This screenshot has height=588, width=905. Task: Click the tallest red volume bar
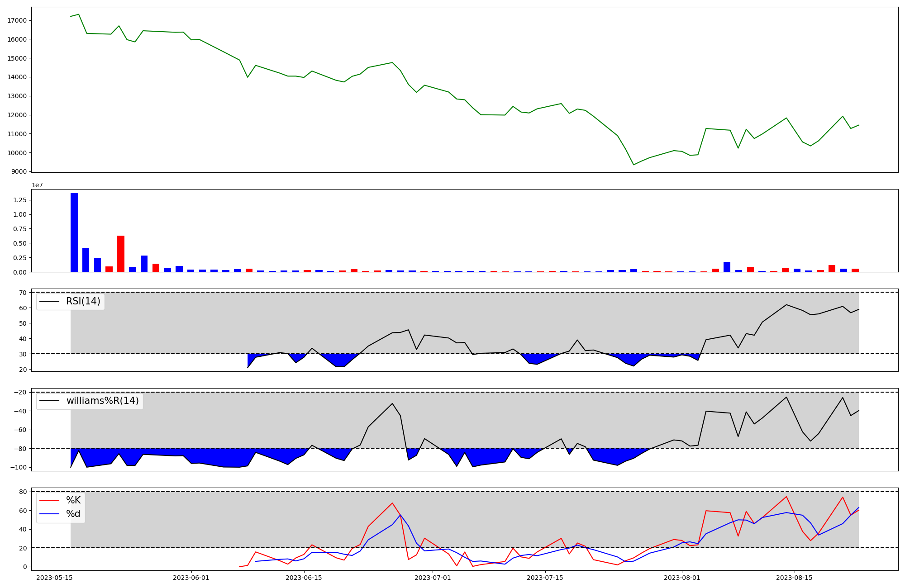click(x=121, y=253)
